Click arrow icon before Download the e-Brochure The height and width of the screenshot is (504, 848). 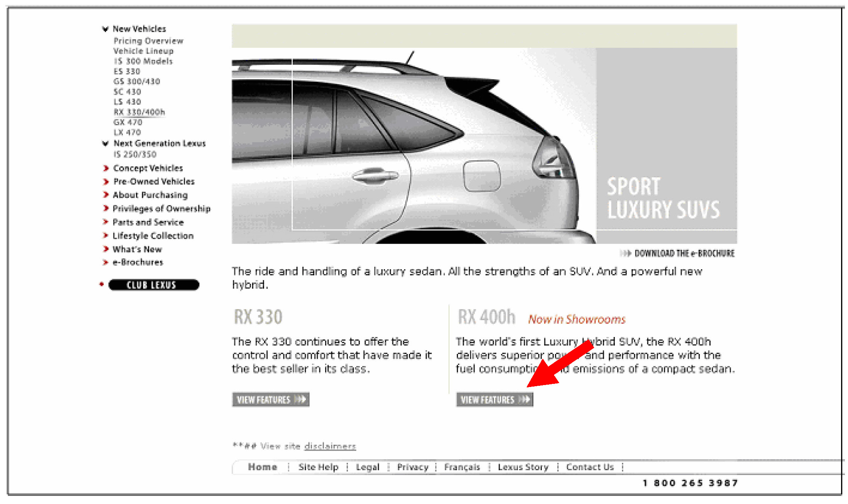tap(626, 253)
